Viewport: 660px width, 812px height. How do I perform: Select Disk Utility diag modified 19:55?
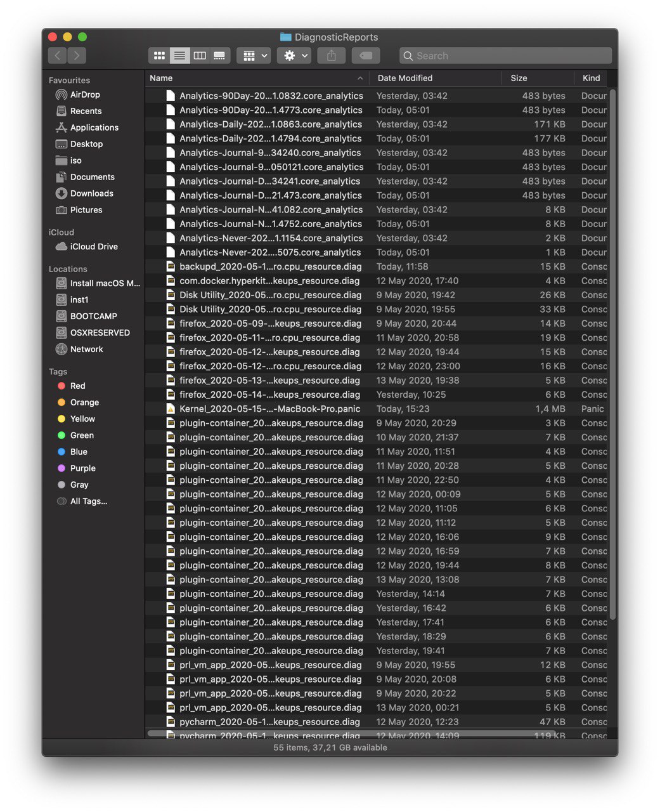377,310
